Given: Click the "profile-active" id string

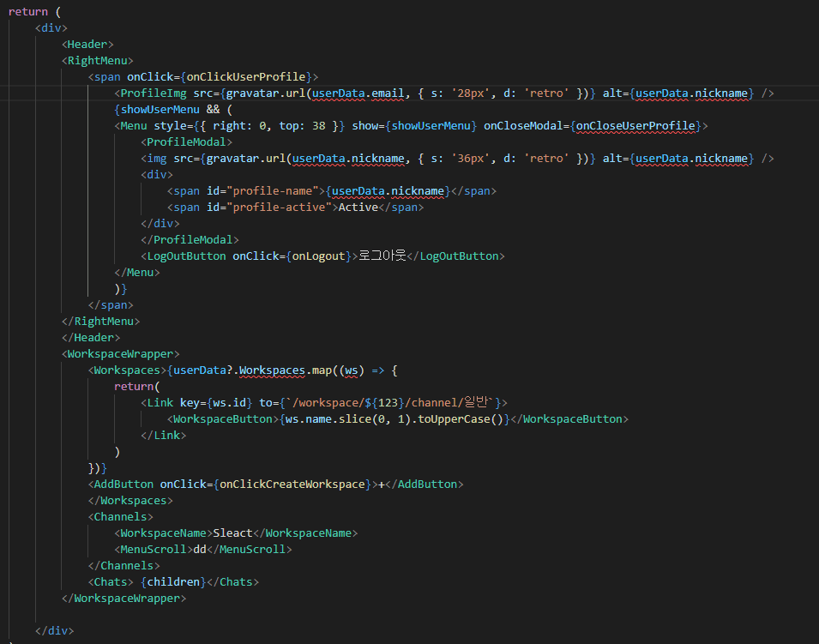Looking at the screenshot, I should pos(280,207).
